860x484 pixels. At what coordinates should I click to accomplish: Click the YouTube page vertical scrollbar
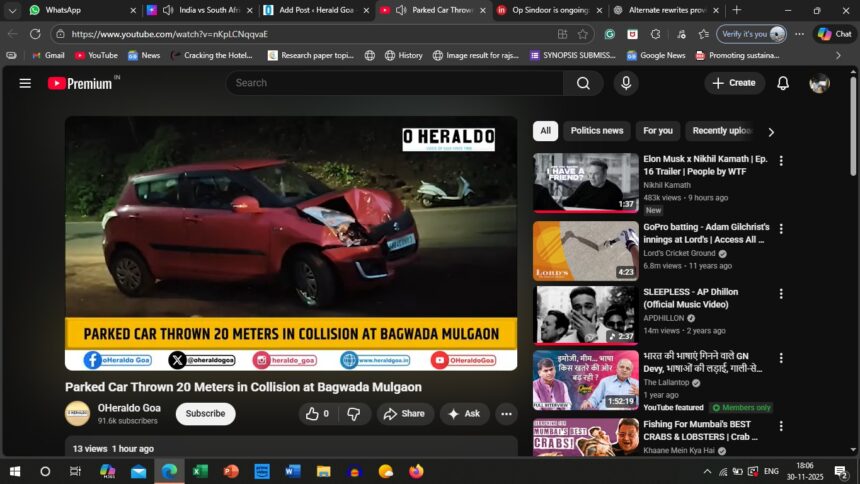click(x=853, y=126)
